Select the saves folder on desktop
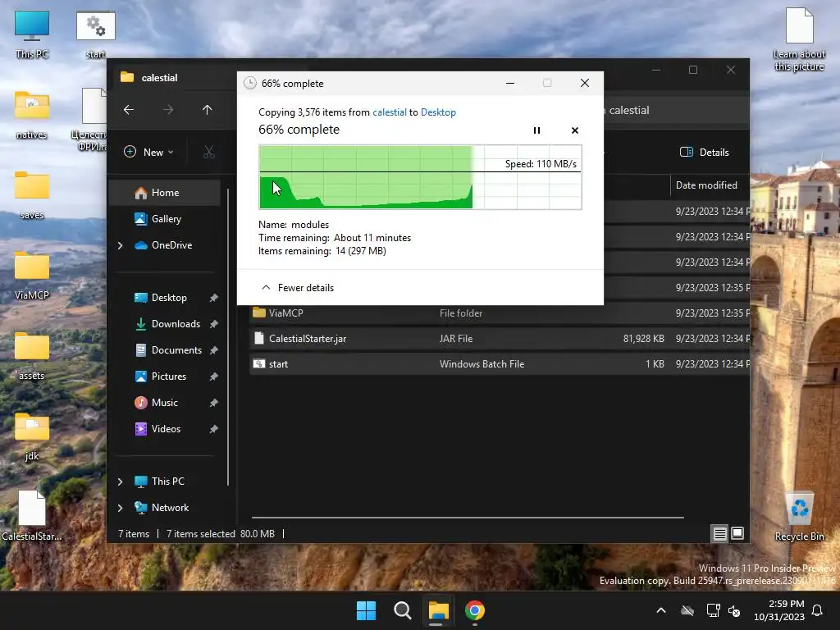Viewport: 840px width, 630px height. pyautogui.click(x=32, y=195)
